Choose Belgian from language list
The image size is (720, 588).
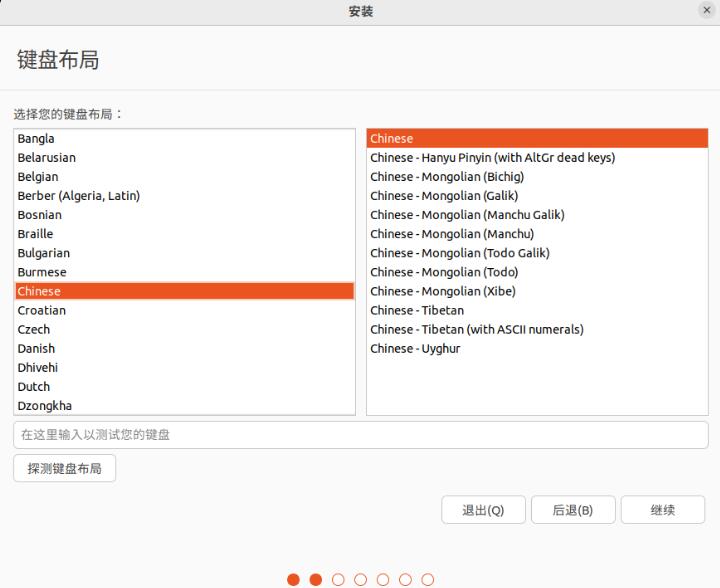point(38,177)
